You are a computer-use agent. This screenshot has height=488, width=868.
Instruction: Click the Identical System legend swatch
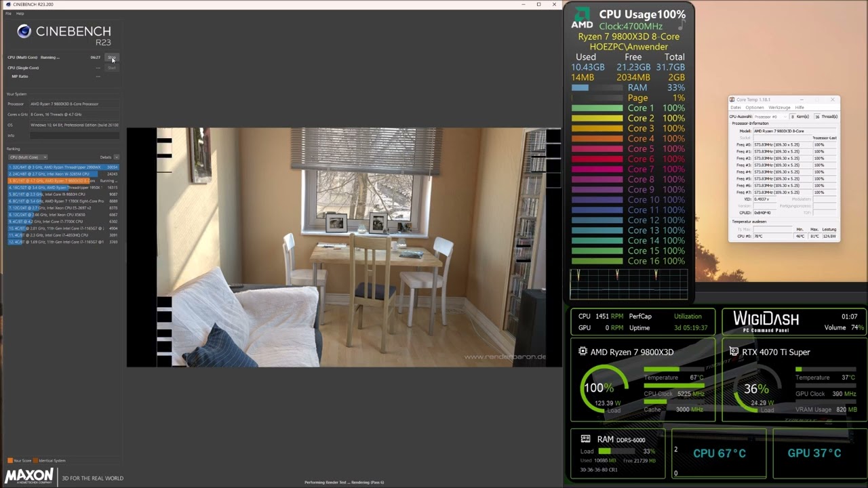[x=35, y=461]
